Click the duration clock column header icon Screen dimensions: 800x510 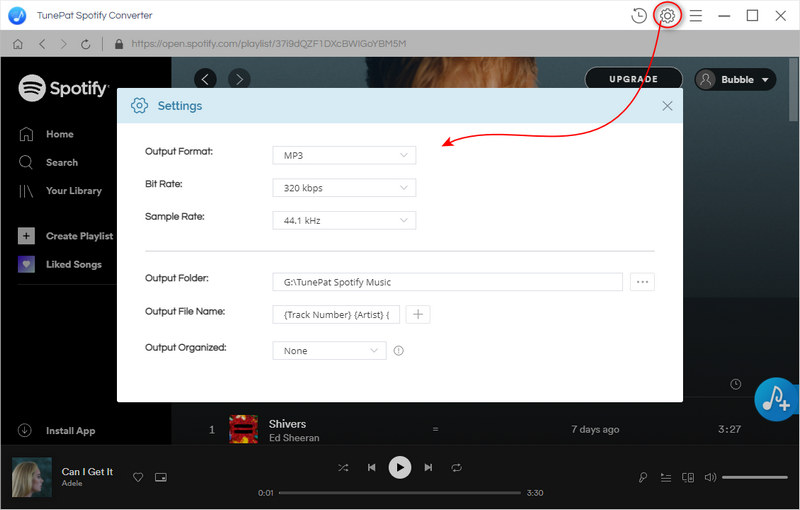(x=736, y=384)
